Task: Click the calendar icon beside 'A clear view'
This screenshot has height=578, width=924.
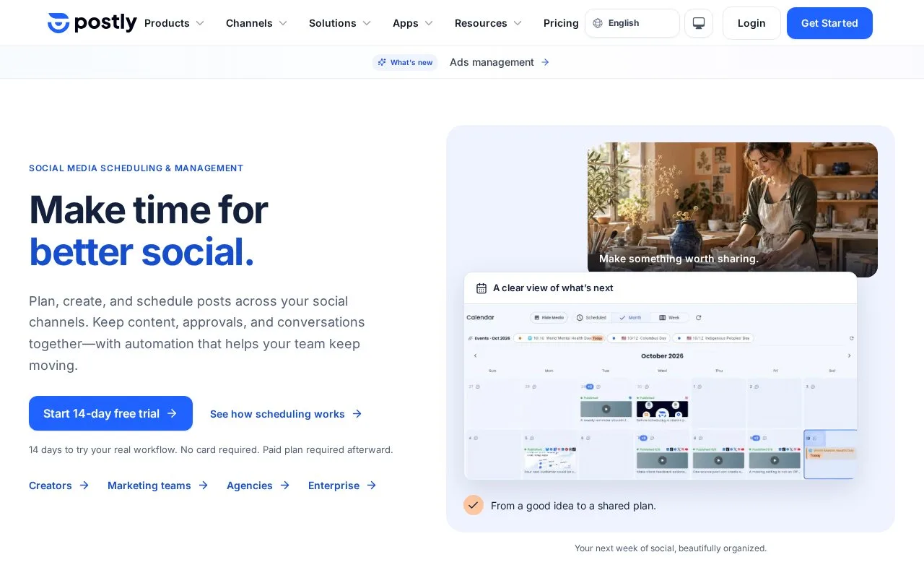Action: coord(481,288)
